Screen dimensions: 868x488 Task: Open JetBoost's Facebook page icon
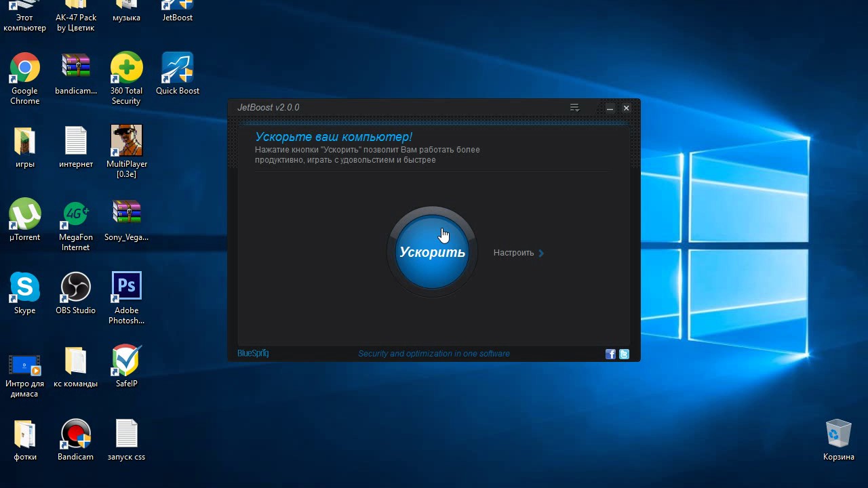coord(610,354)
